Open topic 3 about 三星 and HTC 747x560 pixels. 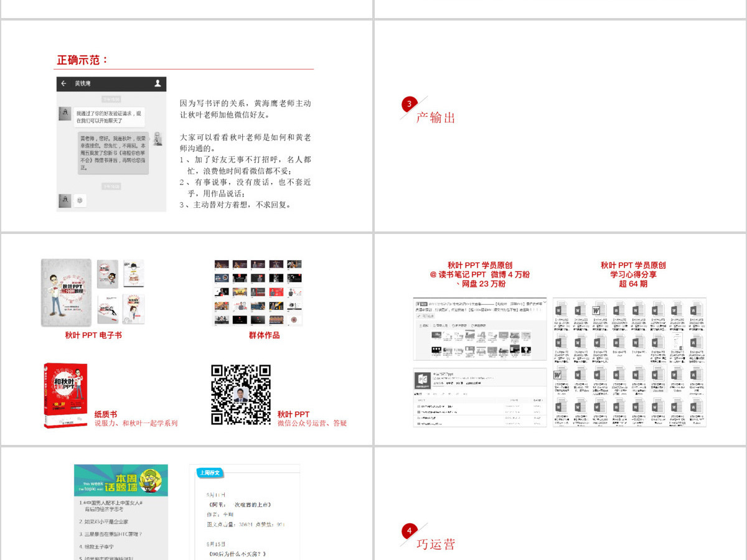click(x=111, y=534)
